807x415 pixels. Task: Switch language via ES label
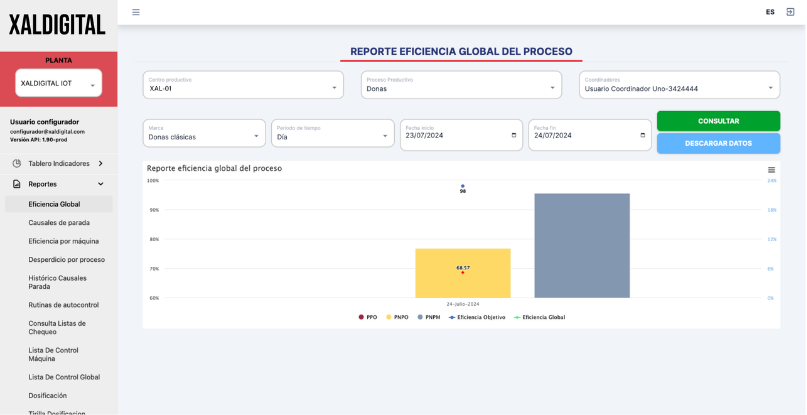770,12
